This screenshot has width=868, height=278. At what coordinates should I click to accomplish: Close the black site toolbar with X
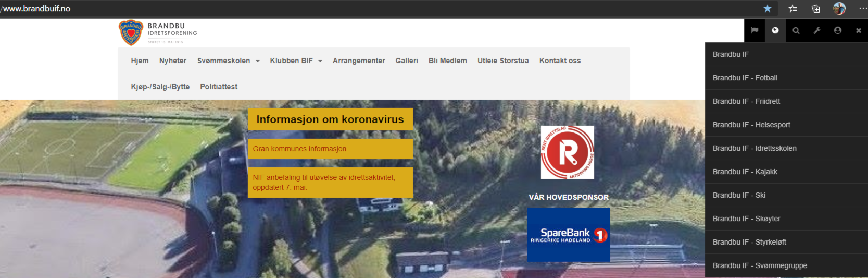pos(859,31)
